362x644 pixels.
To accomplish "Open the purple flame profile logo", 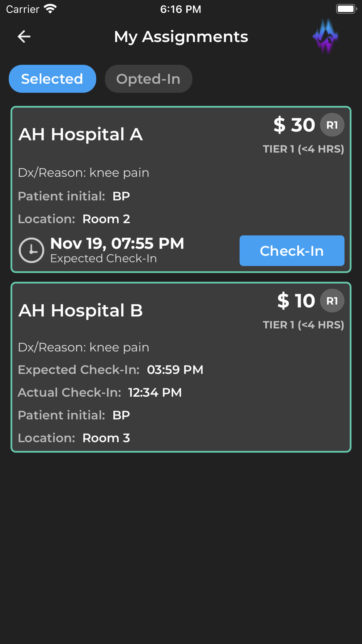I will tap(325, 36).
